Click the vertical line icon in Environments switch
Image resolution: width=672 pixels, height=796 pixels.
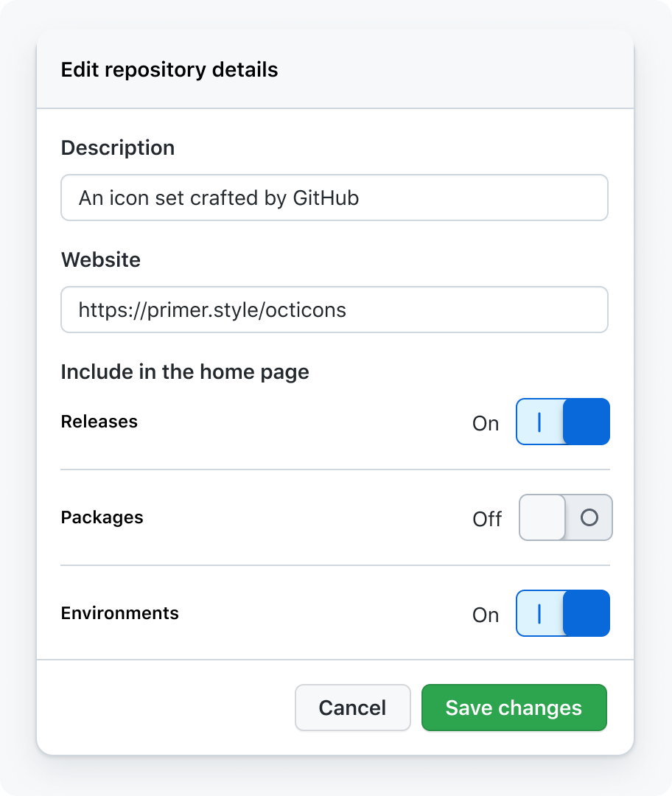(x=539, y=613)
